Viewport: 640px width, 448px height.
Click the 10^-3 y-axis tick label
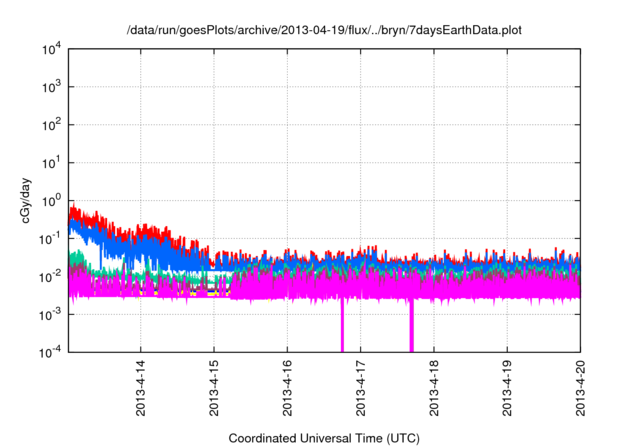51,315
